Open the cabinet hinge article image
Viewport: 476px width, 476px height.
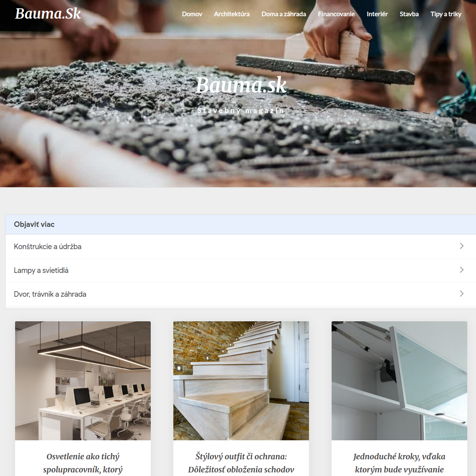[x=399, y=381]
